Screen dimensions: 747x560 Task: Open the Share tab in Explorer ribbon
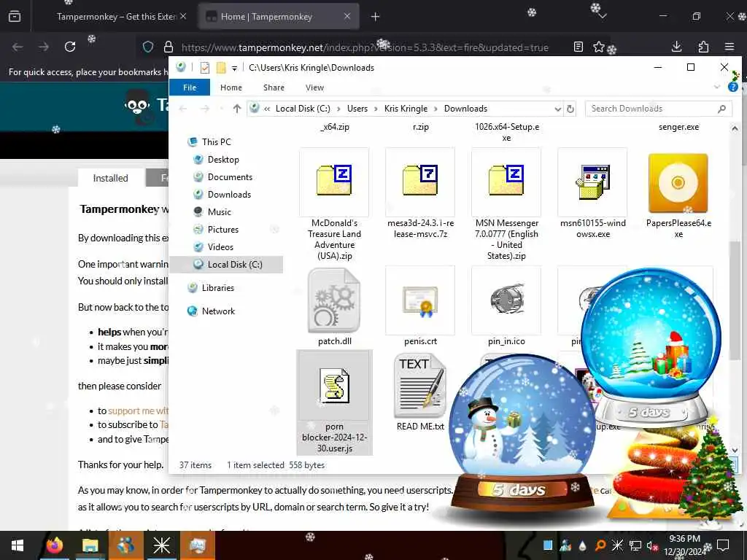click(x=274, y=87)
